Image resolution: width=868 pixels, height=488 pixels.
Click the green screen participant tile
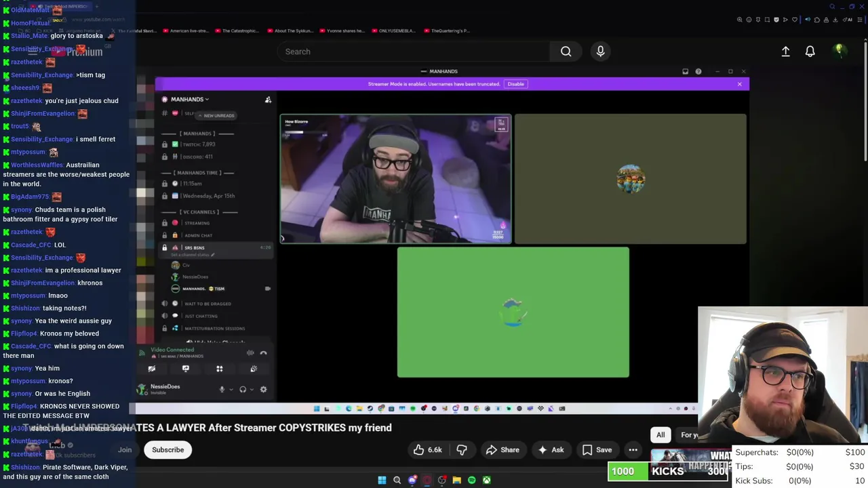pos(513,312)
